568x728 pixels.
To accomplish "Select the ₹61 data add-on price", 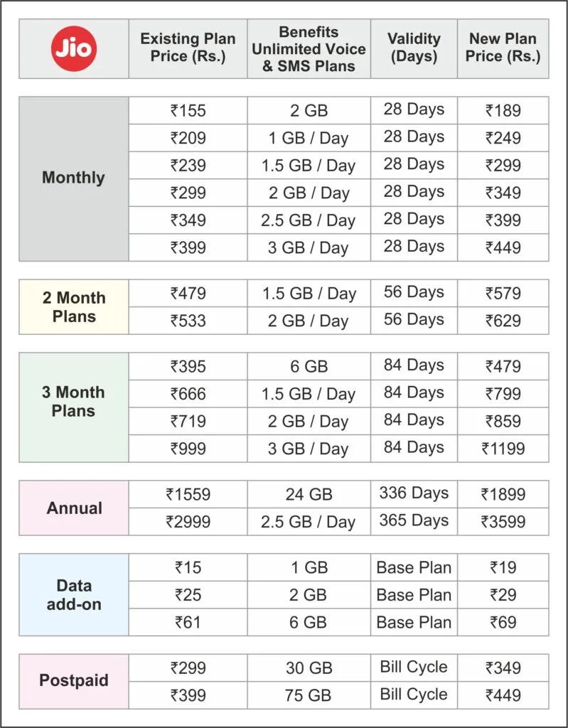I will click(x=188, y=623).
